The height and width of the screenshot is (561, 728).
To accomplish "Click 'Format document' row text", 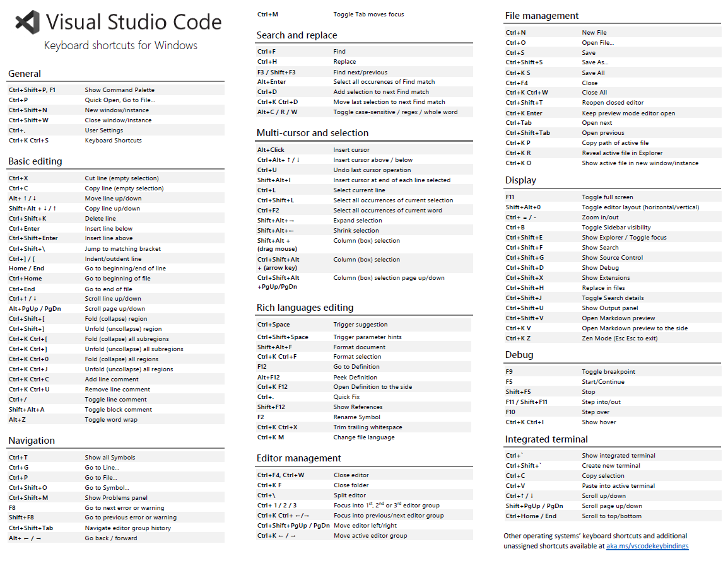I will pos(360,347).
